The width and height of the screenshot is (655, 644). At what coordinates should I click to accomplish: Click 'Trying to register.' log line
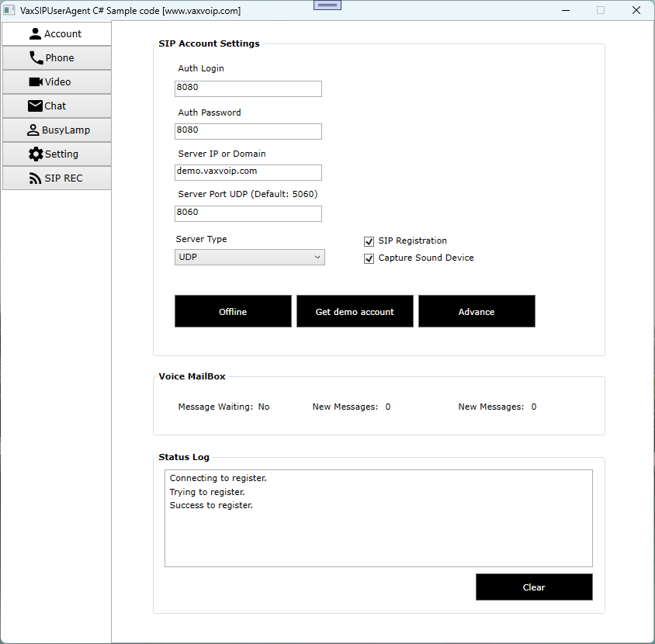(x=206, y=492)
